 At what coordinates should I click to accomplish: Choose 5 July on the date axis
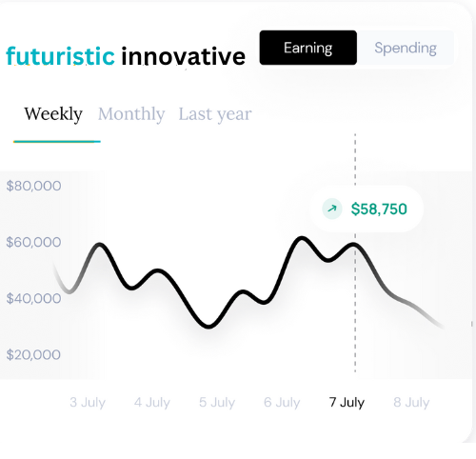[217, 402]
